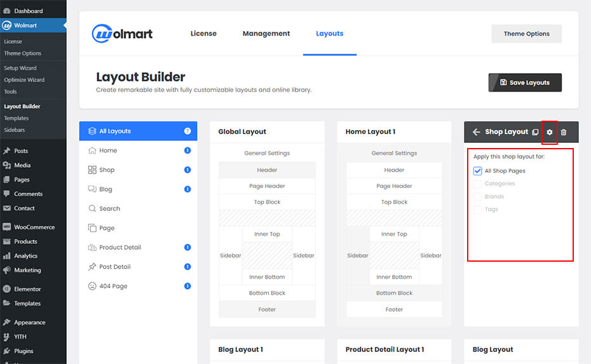Image resolution: width=591 pixels, height=364 pixels.
Task: Open the Elementor menu in the sidebar
Action: [27, 289]
